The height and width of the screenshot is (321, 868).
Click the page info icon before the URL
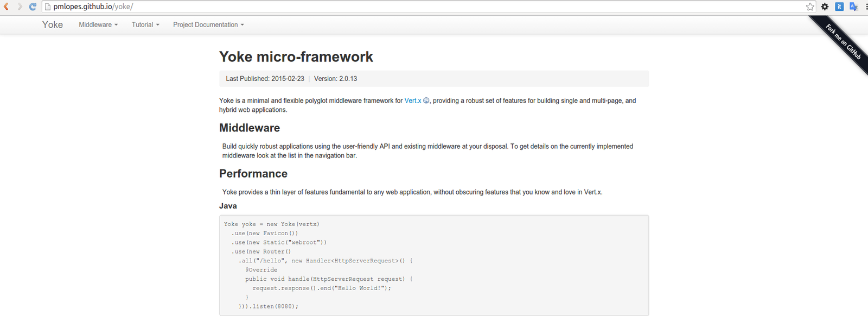[47, 7]
